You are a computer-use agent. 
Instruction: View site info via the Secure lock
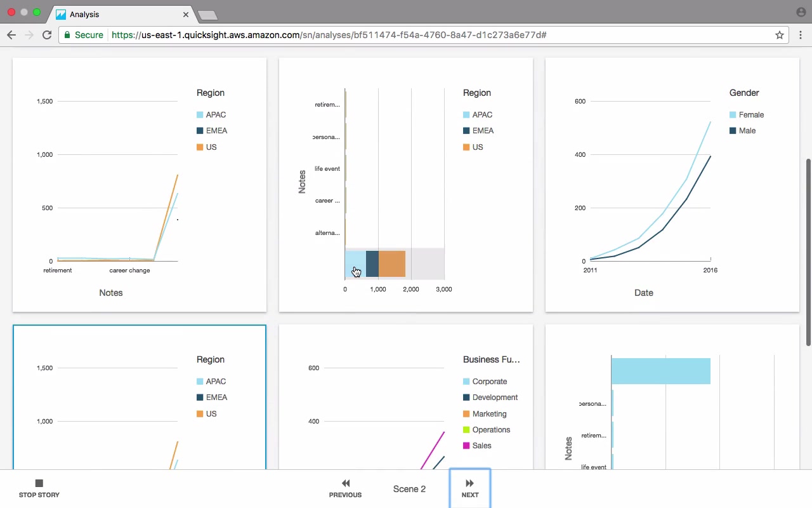84,35
